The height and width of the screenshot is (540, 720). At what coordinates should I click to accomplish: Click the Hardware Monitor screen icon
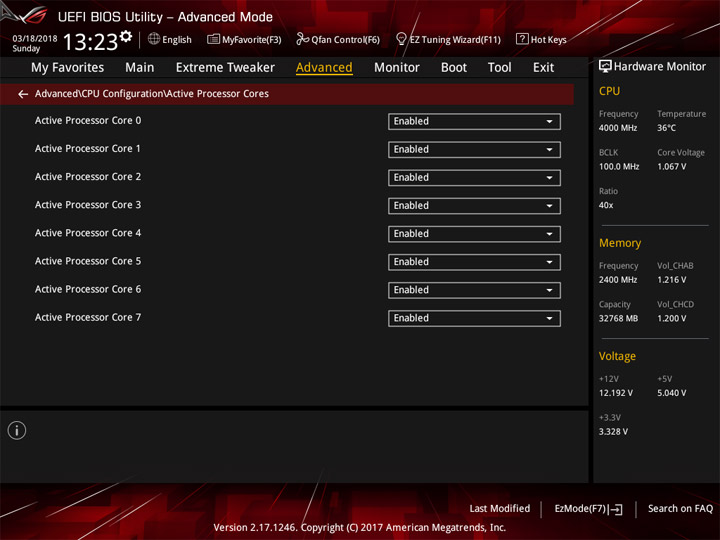[605, 67]
